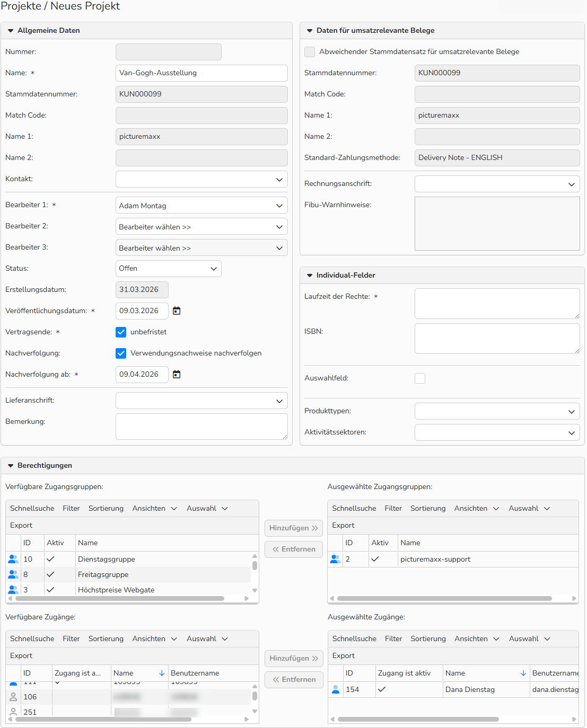Click the Nachverfolgung ab date field
This screenshot has height=728, width=587.
(142, 375)
